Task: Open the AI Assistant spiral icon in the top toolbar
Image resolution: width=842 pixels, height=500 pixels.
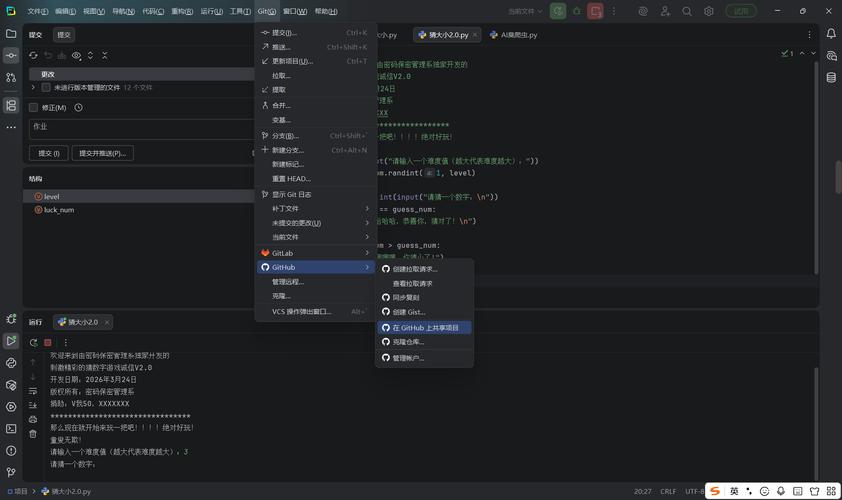Action: (643, 11)
